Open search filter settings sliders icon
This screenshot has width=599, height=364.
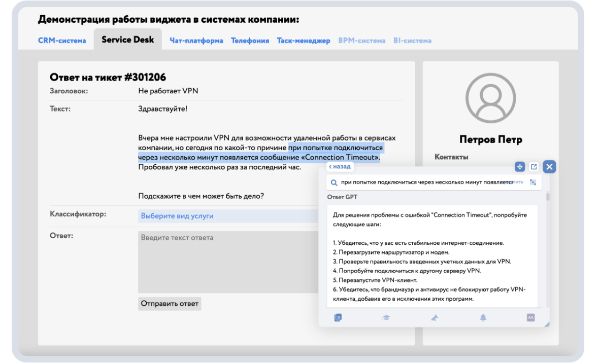(534, 182)
